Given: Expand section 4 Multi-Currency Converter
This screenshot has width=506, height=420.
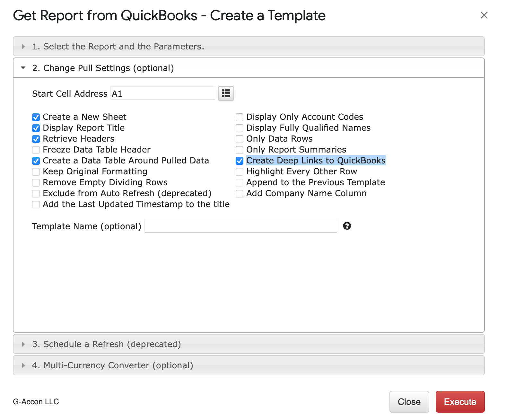Looking at the screenshot, I should 249,365.
